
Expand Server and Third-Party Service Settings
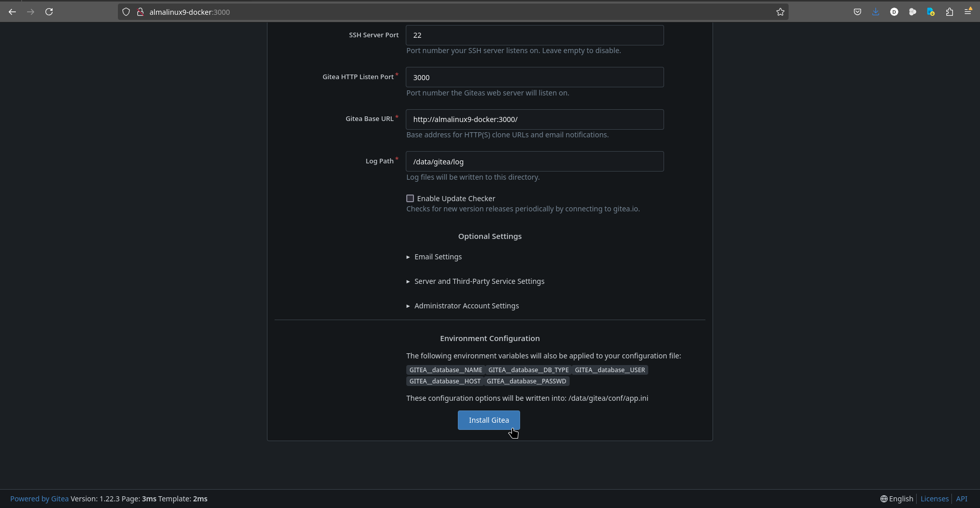(479, 281)
